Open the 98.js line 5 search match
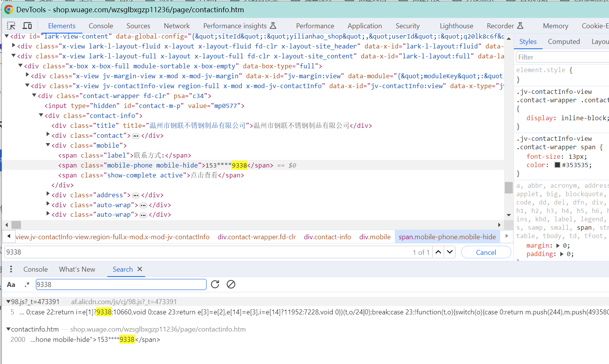This screenshot has width=609, height=364. point(305,312)
